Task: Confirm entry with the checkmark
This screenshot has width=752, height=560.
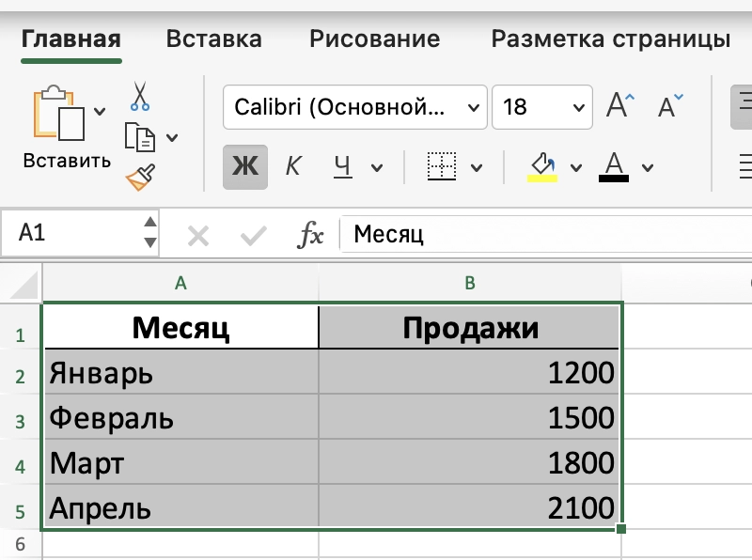Action: 250,234
